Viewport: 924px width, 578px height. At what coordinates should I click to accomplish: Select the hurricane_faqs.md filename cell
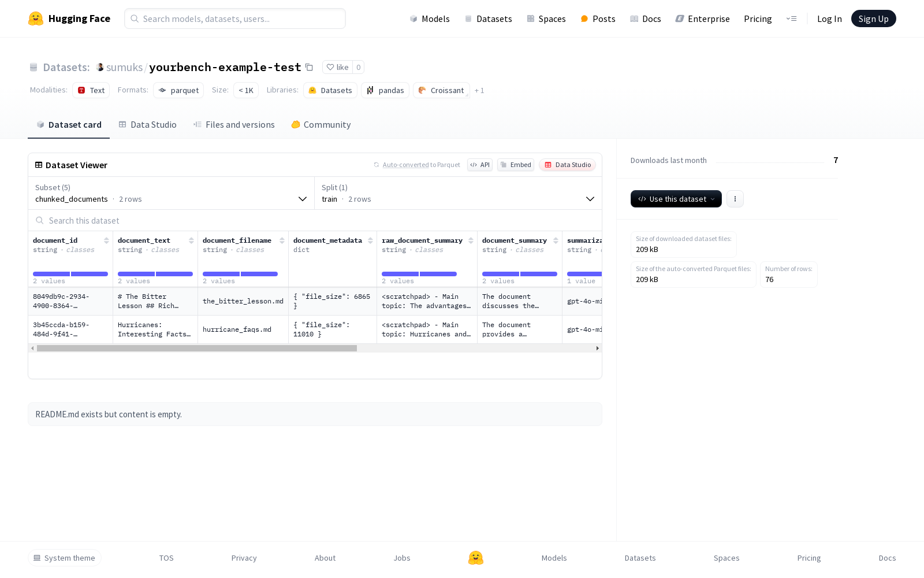(243, 329)
